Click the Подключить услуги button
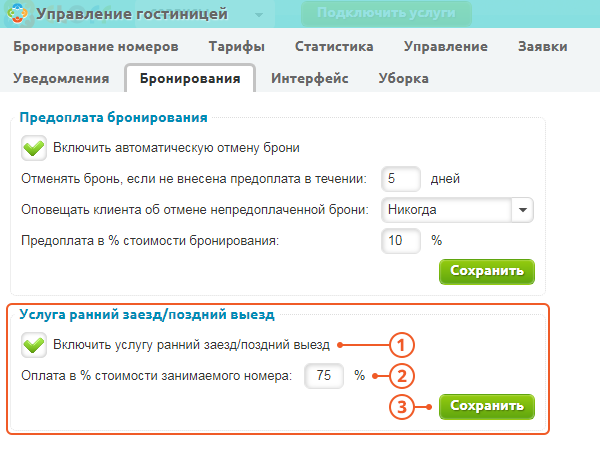The height and width of the screenshot is (452, 600). pos(386,13)
